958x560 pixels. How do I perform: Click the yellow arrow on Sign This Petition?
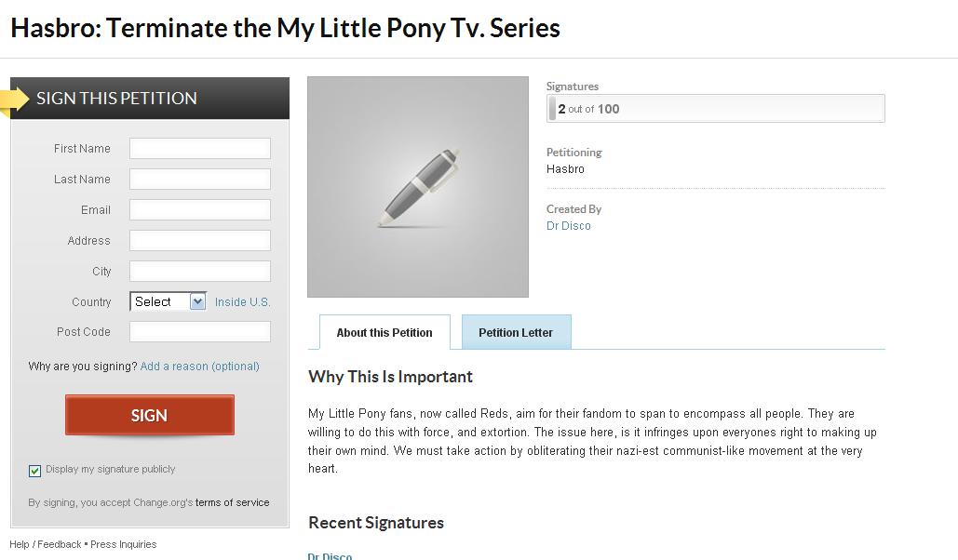(16, 99)
